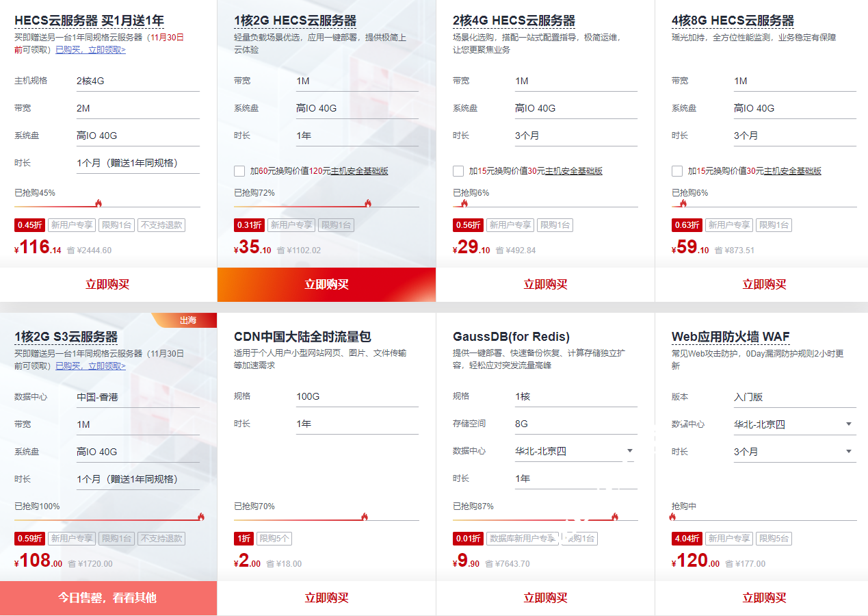Image resolution: width=868 pixels, height=616 pixels.
Task: Click flame icon on 已抢购72% progress bar
Action: pyautogui.click(x=368, y=203)
